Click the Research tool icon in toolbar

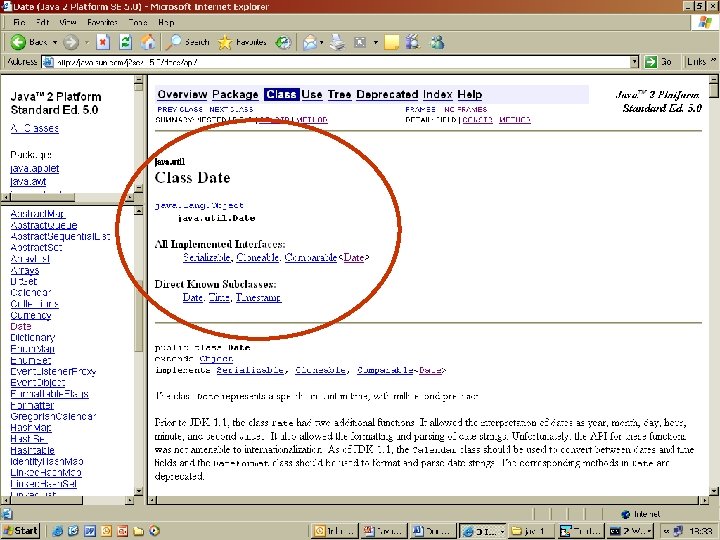click(x=413, y=42)
